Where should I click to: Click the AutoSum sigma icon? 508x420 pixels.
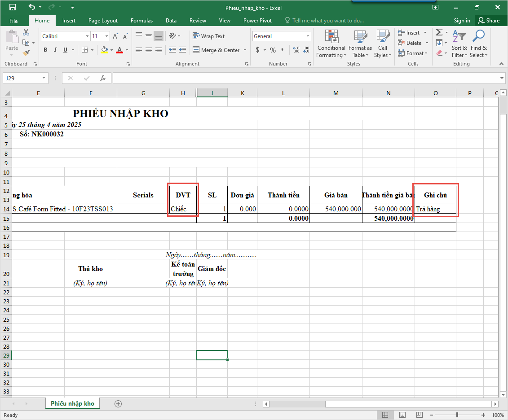click(x=439, y=32)
